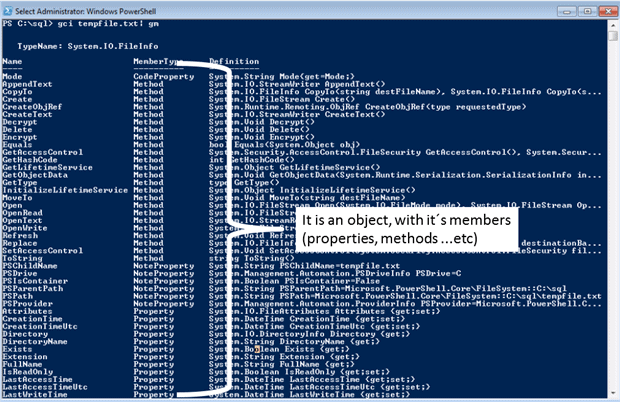Click the 'ToString' member name
Image resolution: width=620 pixels, height=402 pixels.
(x=23, y=258)
